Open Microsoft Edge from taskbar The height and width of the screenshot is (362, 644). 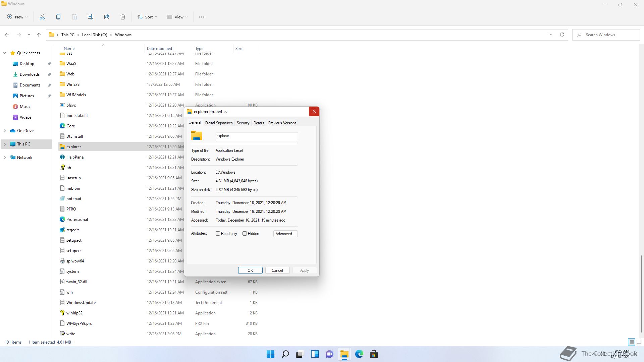point(359,354)
